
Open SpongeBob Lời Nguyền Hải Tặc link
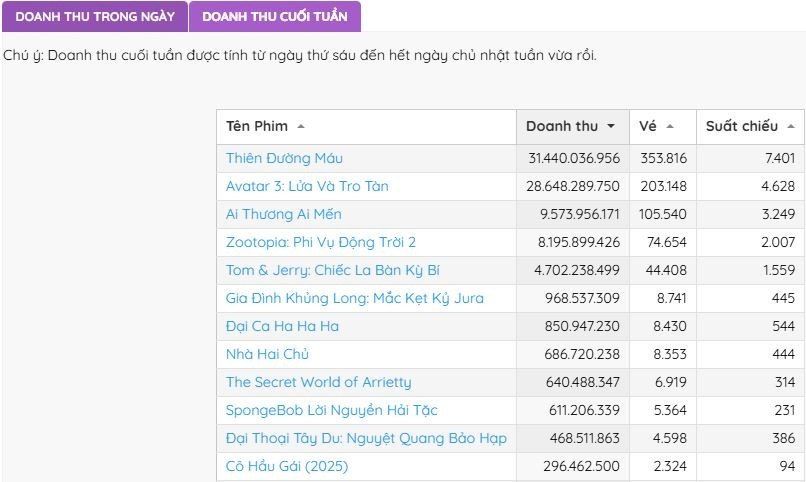[331, 410]
